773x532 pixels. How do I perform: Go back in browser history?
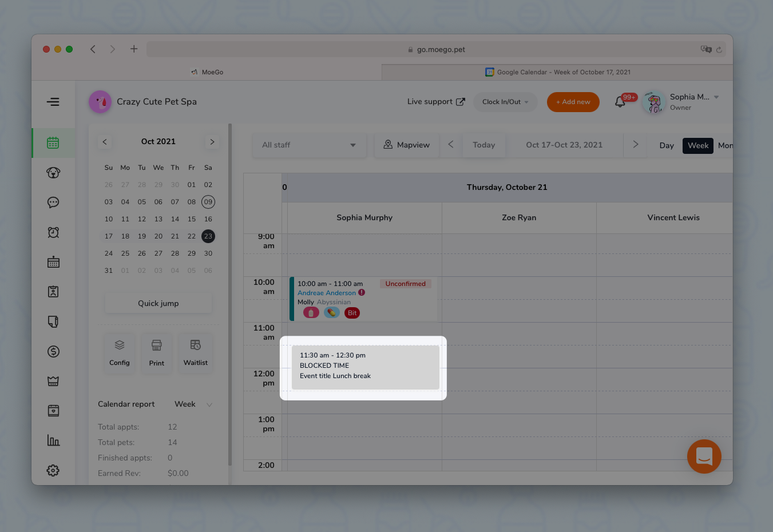click(x=93, y=49)
